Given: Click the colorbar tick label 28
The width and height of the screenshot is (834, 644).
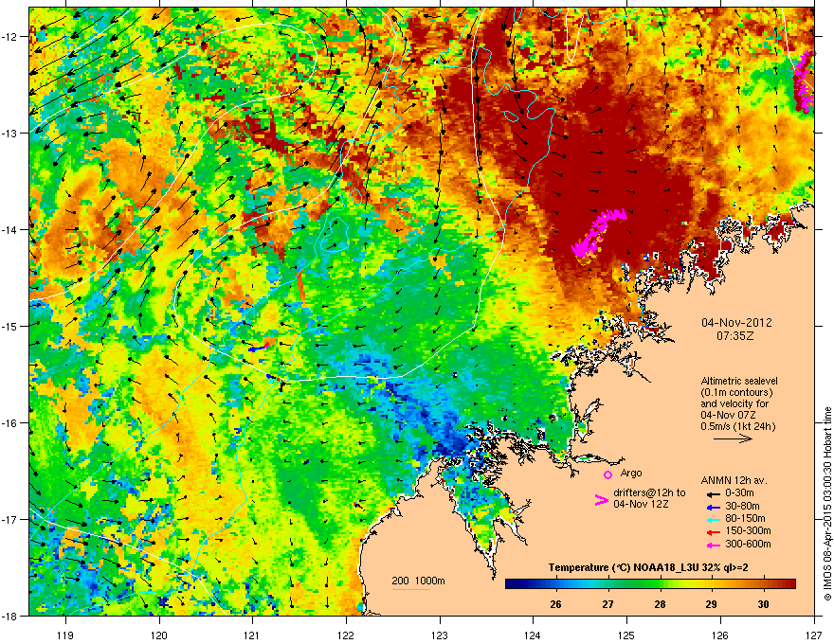Looking at the screenshot, I should (x=660, y=604).
